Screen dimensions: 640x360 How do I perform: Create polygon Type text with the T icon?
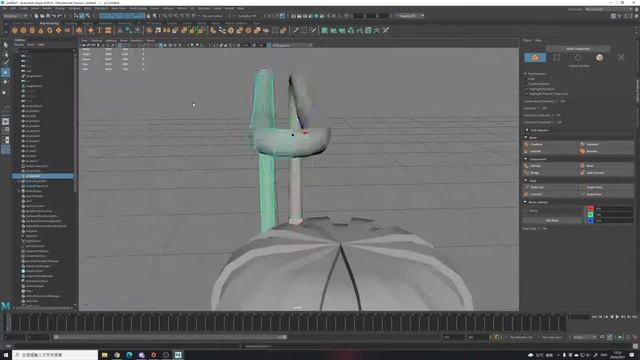click(99, 30)
